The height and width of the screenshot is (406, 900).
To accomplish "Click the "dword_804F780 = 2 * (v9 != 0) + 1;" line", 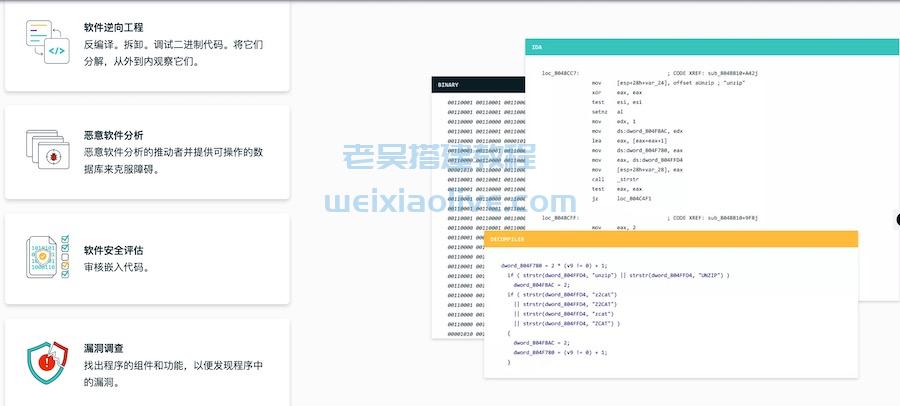I will [x=554, y=266].
